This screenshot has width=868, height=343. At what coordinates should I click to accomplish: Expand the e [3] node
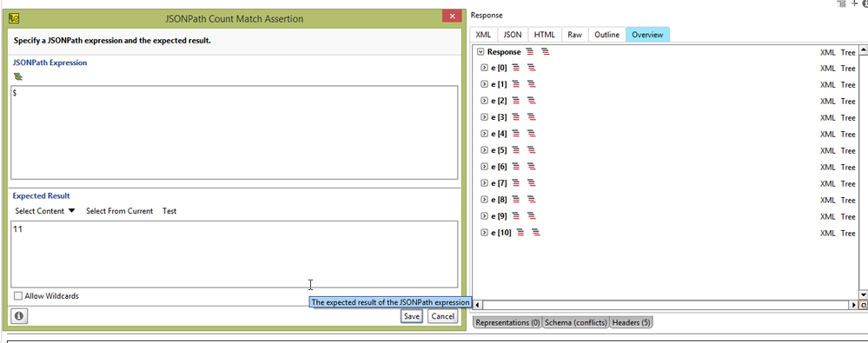tap(484, 117)
